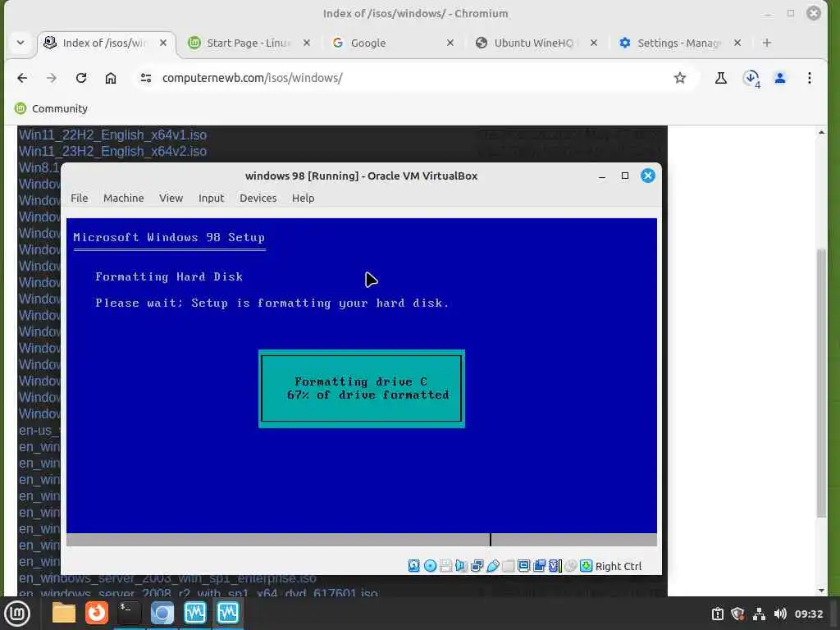Close the Ubuntu WineHQ tab
The height and width of the screenshot is (630, 840).
[594, 43]
